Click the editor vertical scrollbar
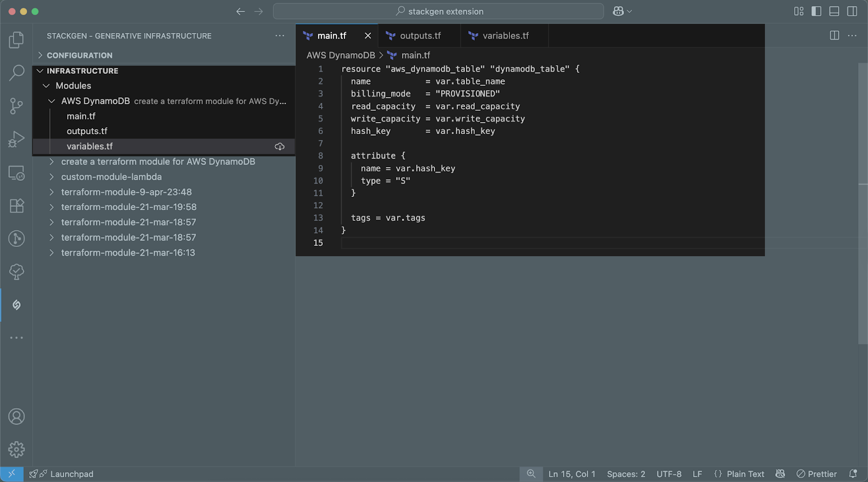868x482 pixels. click(863, 204)
